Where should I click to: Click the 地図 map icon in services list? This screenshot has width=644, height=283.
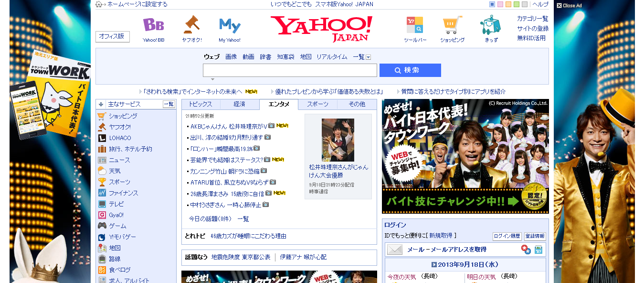102,248
